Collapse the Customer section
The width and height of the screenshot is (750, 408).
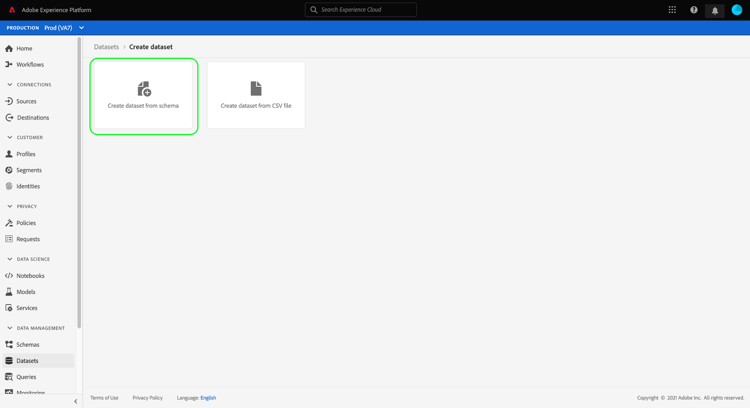[10, 137]
